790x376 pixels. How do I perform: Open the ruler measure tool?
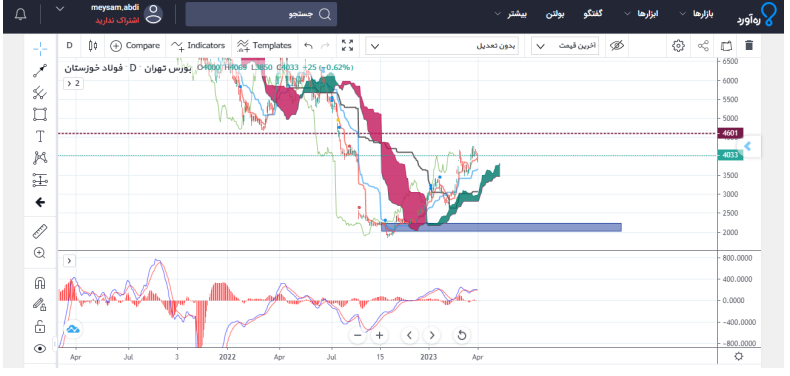click(40, 231)
